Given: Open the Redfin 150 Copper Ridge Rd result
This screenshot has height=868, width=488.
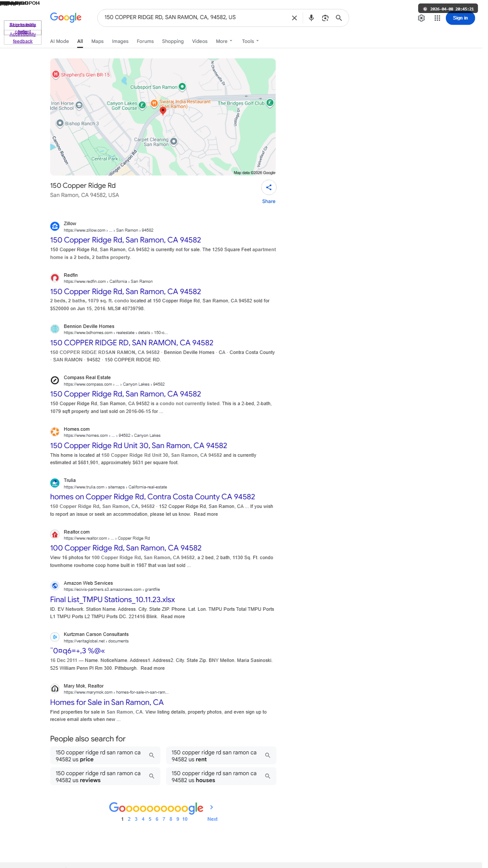Looking at the screenshot, I should 125,292.
